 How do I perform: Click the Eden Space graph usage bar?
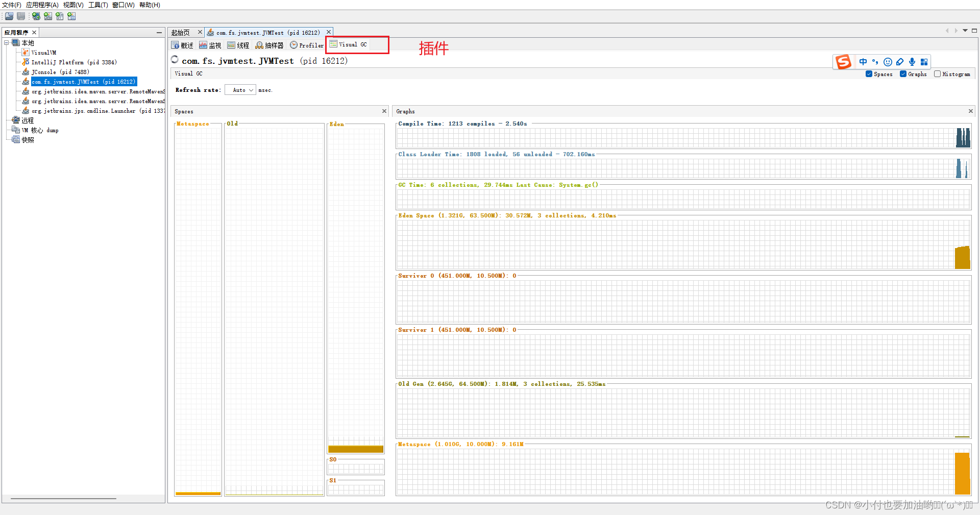(962, 258)
